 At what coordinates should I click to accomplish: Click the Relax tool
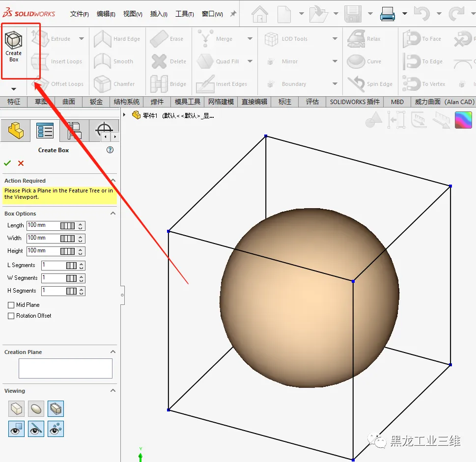[364, 39]
